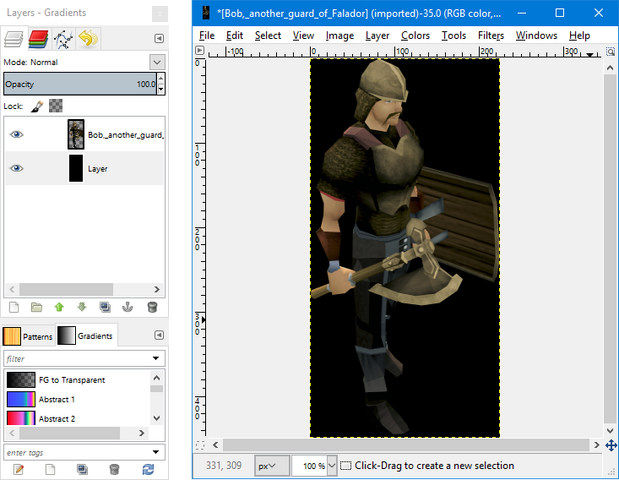Delete the selected gradient
The image size is (619, 480).
[x=114, y=469]
